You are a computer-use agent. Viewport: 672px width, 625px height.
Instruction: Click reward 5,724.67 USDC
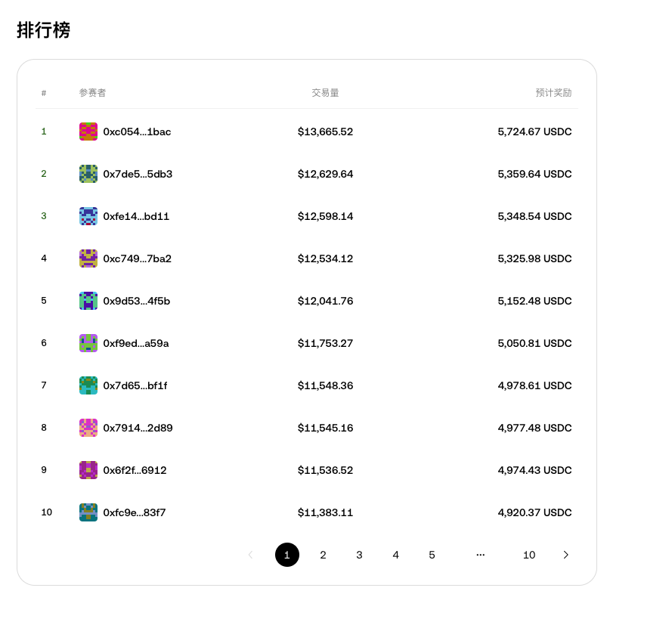534,131
